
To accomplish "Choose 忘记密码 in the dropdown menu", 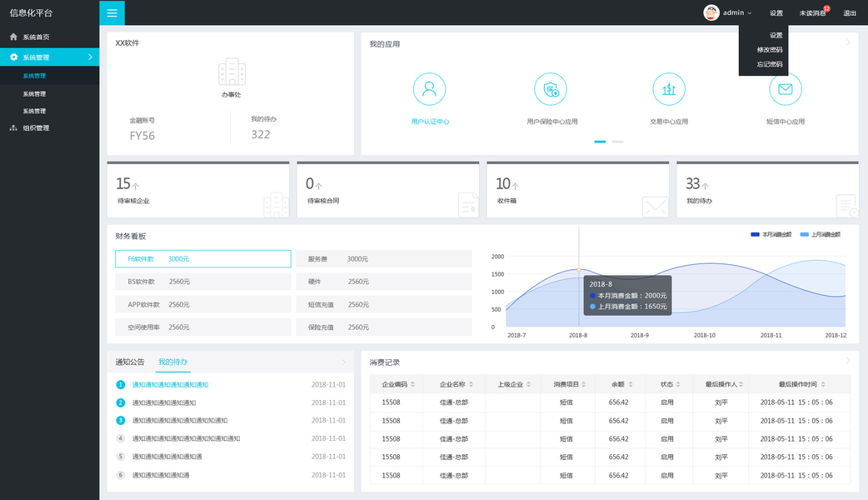I will tap(770, 64).
